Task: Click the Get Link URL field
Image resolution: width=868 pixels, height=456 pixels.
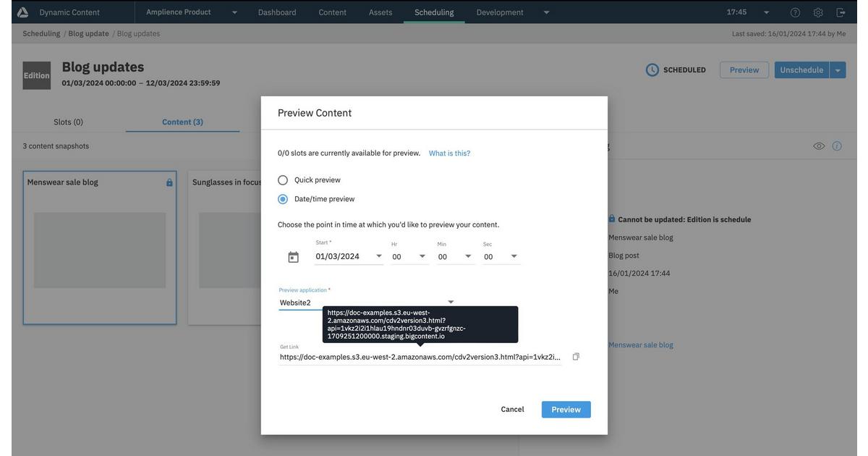Action: 420,357
